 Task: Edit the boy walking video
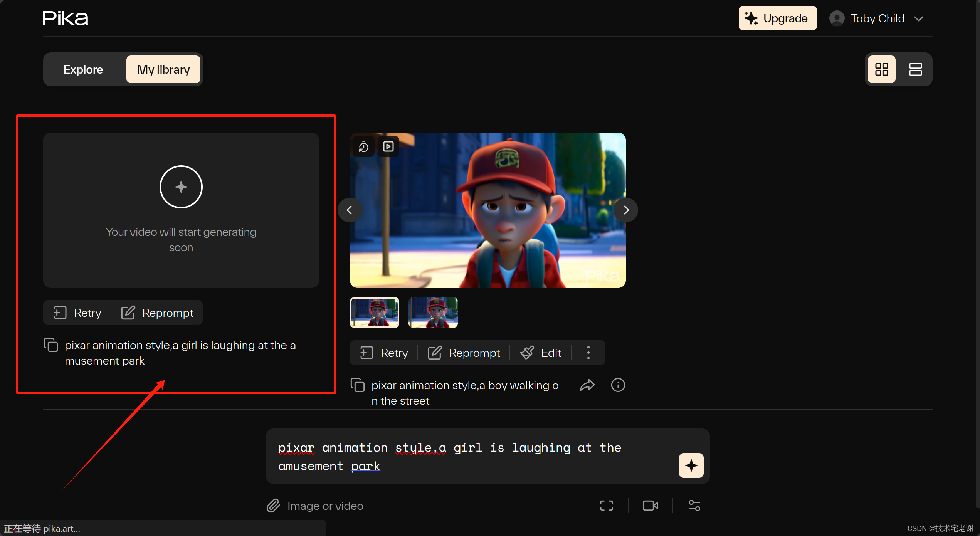tap(541, 353)
